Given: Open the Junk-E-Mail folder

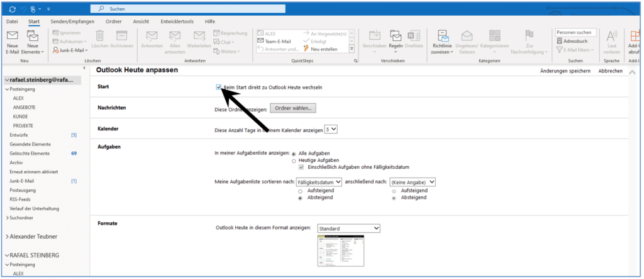Looking at the screenshot, I should (22, 181).
